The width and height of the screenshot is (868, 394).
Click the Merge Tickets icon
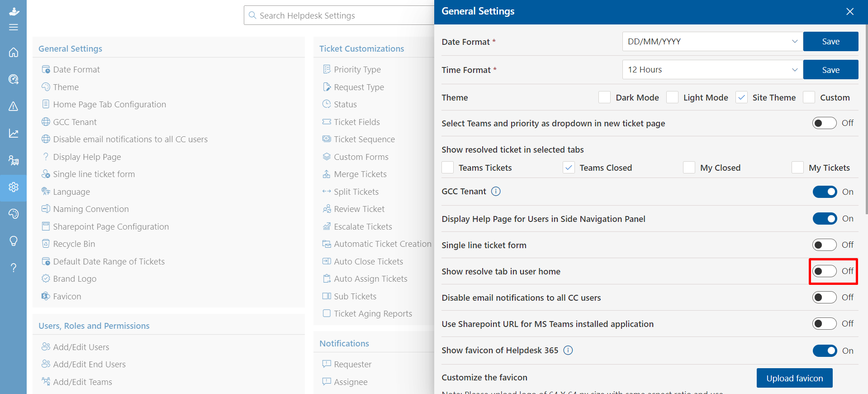[327, 174]
